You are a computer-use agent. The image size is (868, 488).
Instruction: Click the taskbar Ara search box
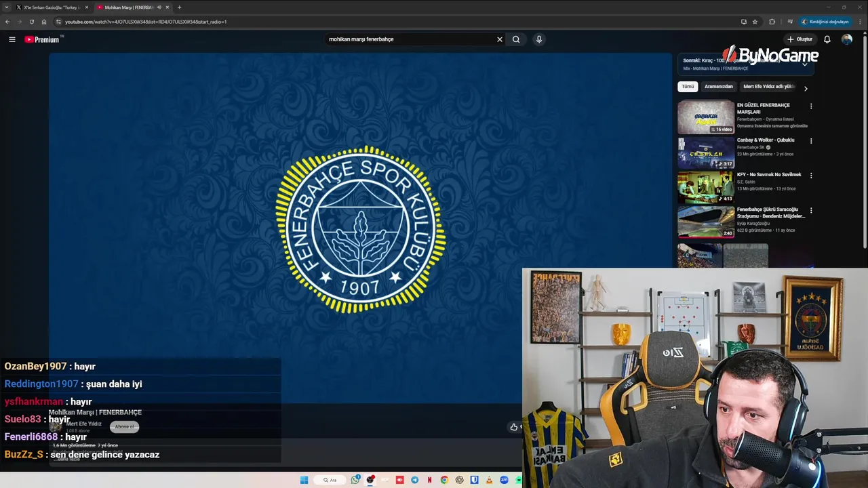coord(330,480)
